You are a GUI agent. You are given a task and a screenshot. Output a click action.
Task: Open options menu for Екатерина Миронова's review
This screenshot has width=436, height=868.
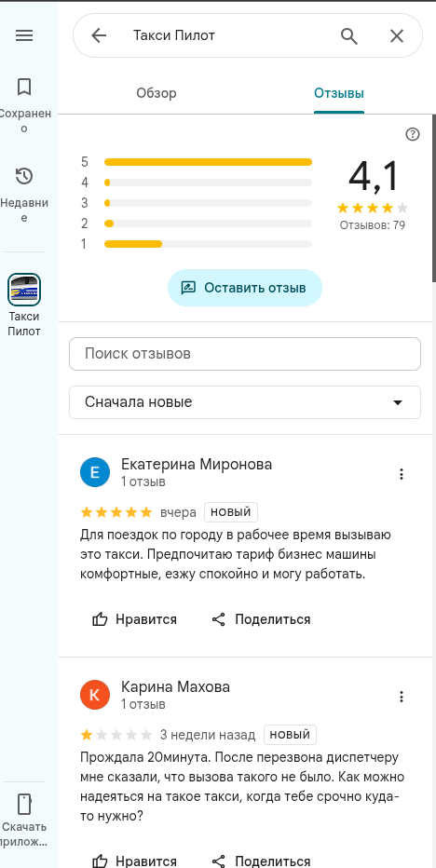[x=402, y=474]
